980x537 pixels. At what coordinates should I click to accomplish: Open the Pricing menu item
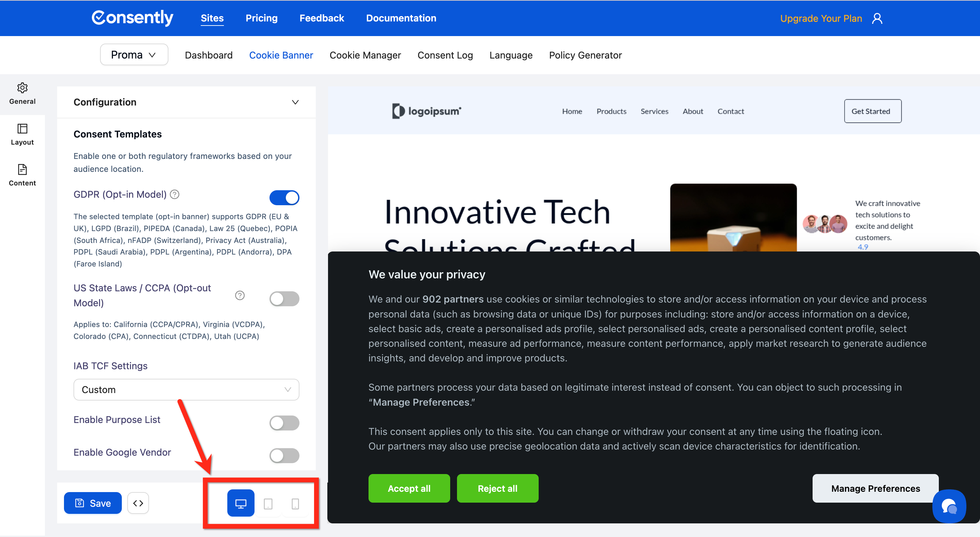tap(261, 18)
